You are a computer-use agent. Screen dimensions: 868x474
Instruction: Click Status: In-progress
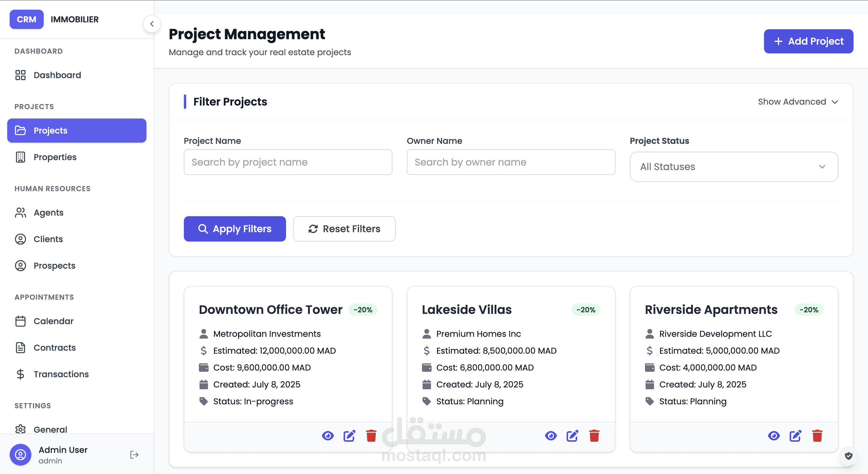253,401
